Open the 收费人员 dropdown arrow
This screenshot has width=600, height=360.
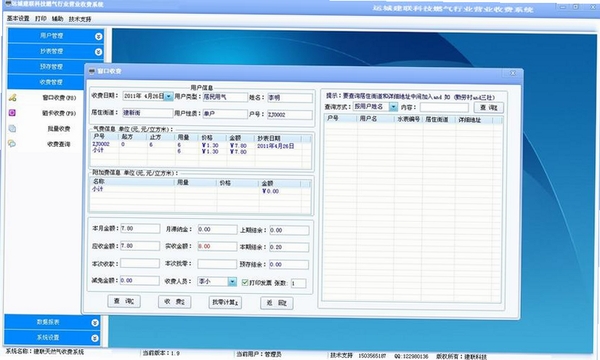tap(232, 282)
